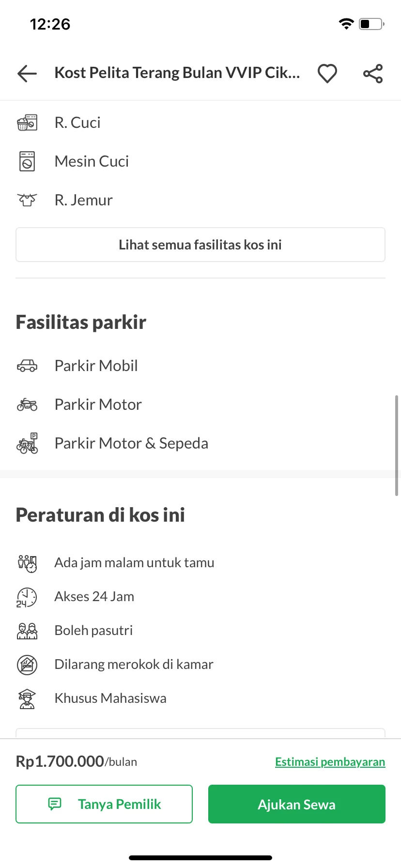This screenshot has width=401, height=868.
Task: Tap the Khusus Mahasiswa graduate icon
Action: (x=27, y=698)
